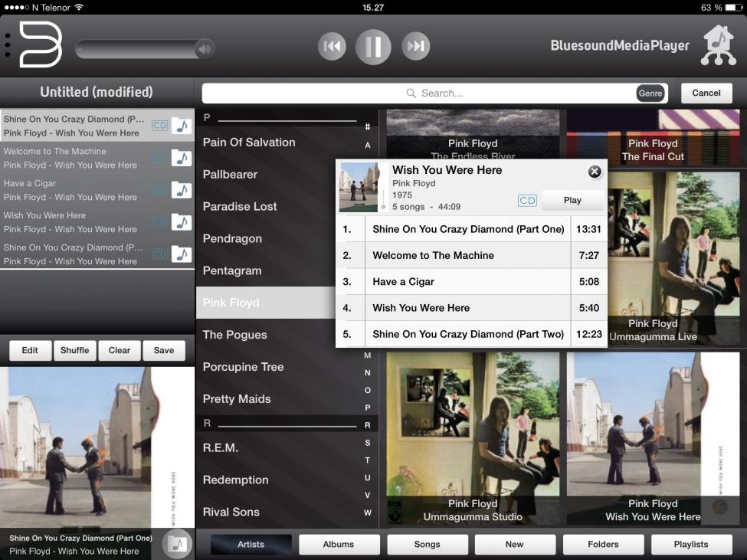Jump to letter S in index

point(367,443)
